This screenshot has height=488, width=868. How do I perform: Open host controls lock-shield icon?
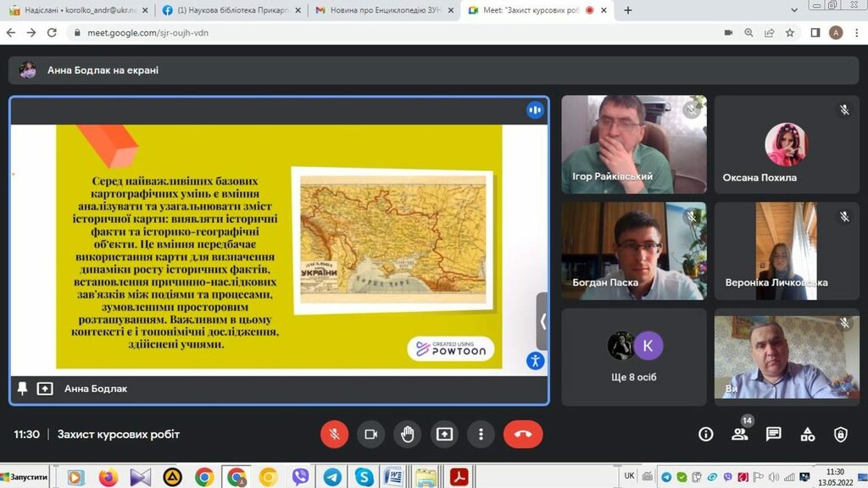(x=840, y=435)
